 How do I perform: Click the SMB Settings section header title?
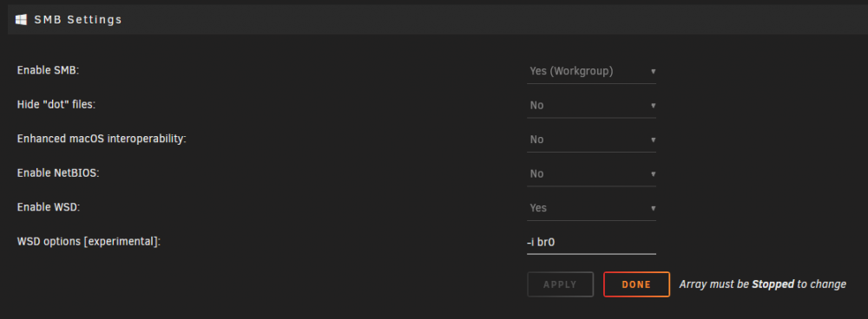click(78, 20)
